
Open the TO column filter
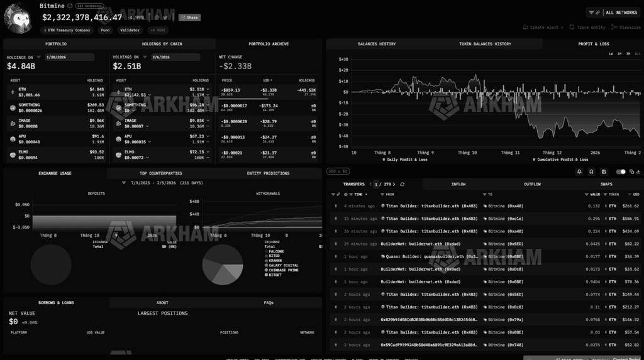click(x=484, y=195)
